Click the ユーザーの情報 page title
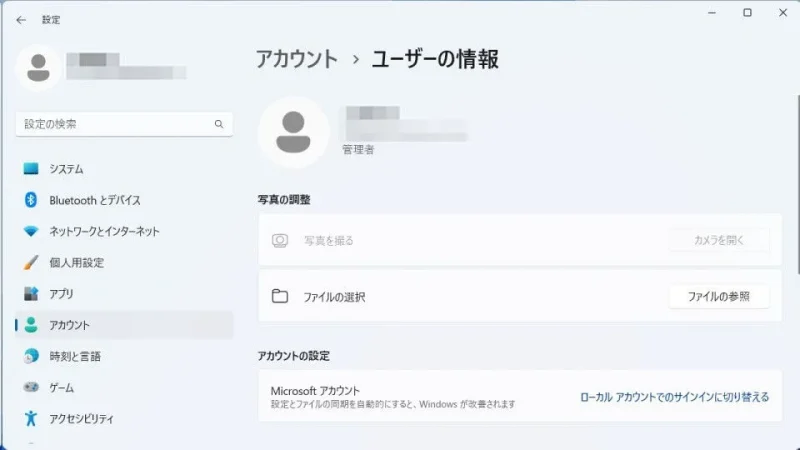Screen dimensions: 800x450 (x=435, y=59)
